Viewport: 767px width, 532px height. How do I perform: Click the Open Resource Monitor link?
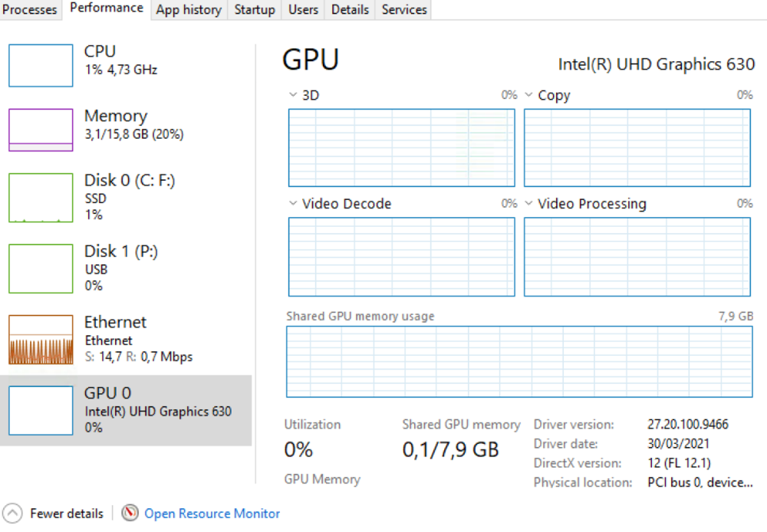pyautogui.click(x=212, y=514)
